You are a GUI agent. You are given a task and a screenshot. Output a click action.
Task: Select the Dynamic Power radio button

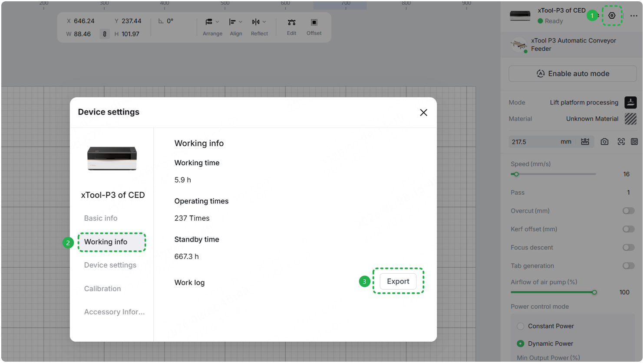pos(520,343)
